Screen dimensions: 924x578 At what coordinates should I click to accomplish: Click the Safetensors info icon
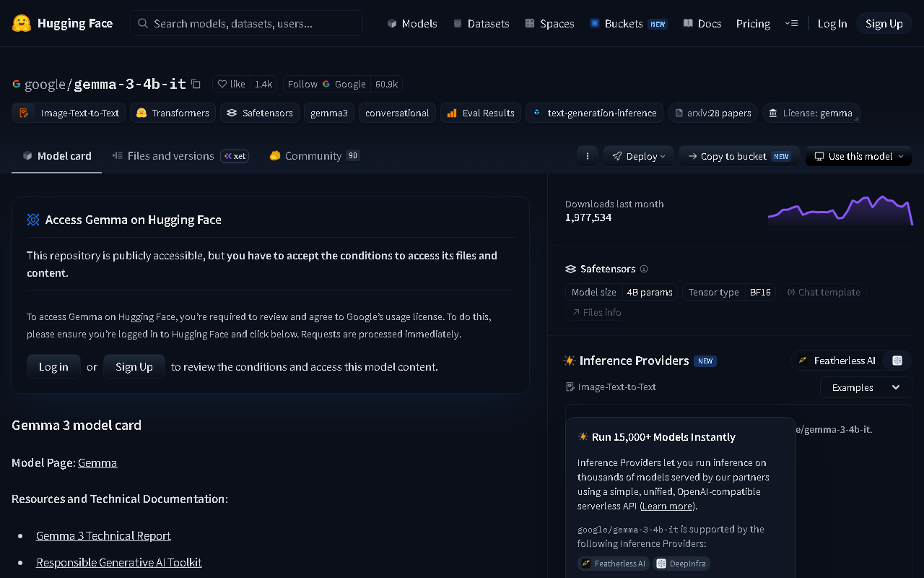(644, 269)
